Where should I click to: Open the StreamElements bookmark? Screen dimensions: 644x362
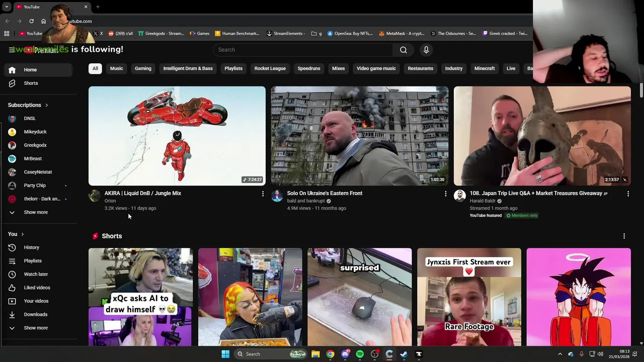pos(286,33)
